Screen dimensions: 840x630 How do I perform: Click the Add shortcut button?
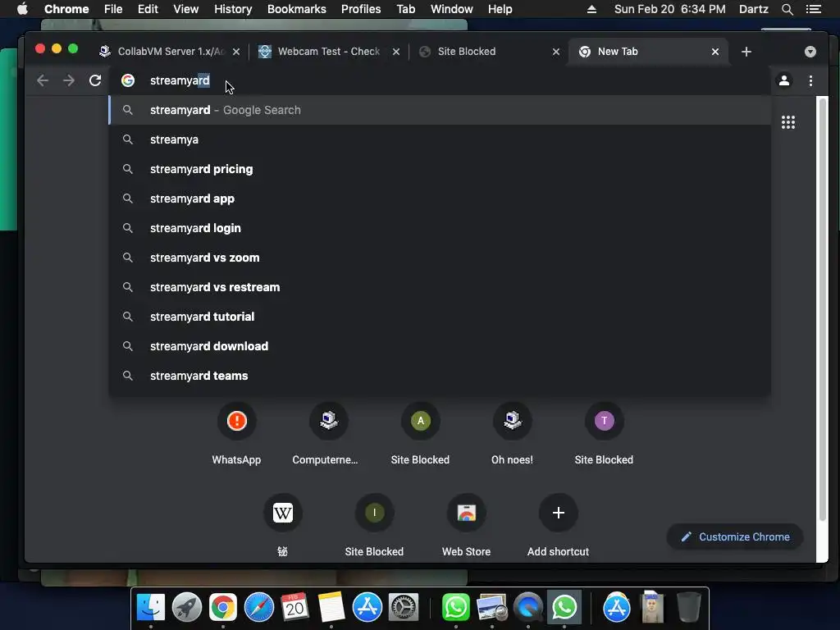(558, 525)
